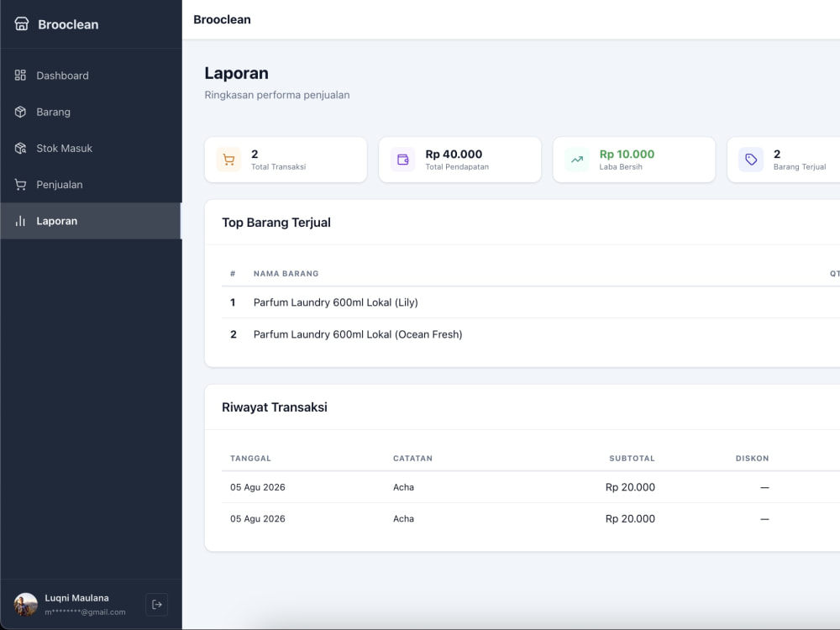Click the CATATAN column header
Screen dimensions: 840x630
pos(412,458)
